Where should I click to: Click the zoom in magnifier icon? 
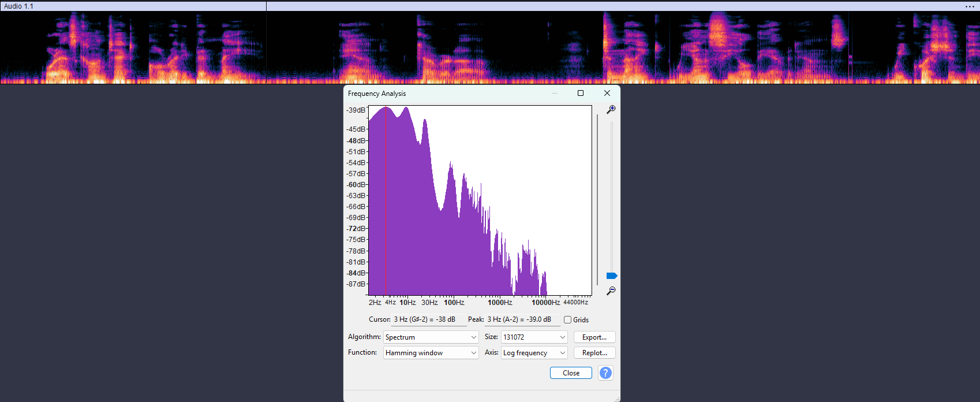(611, 109)
